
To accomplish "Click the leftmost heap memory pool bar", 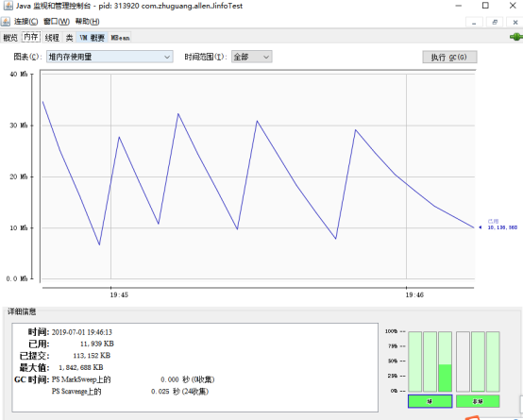I will coord(415,361).
